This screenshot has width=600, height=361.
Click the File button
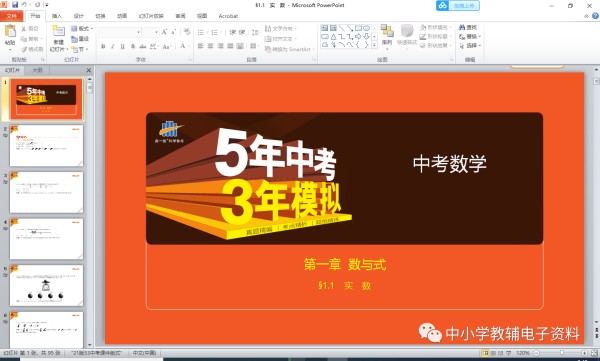coord(11,16)
